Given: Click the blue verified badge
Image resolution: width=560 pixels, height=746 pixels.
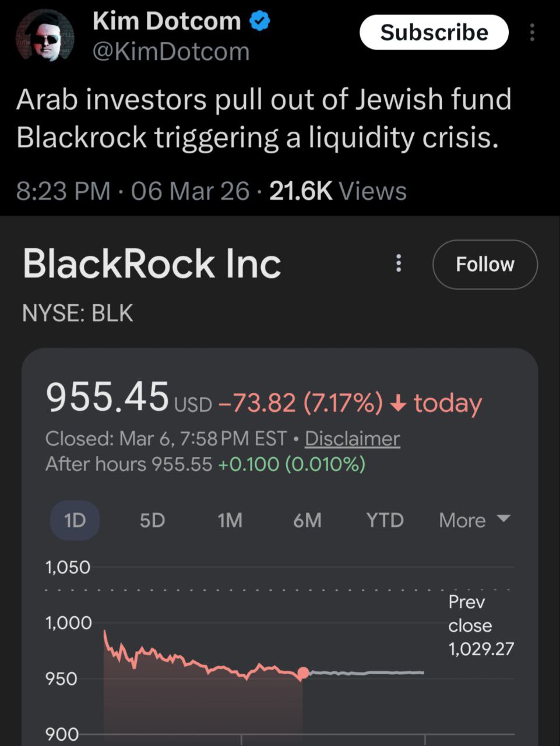Looking at the screenshot, I should pyautogui.click(x=259, y=22).
